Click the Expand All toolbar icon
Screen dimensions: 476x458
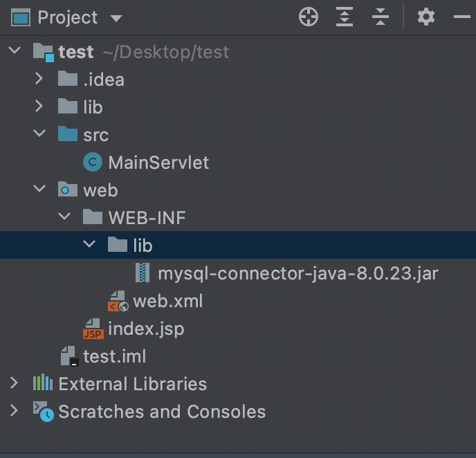point(345,17)
